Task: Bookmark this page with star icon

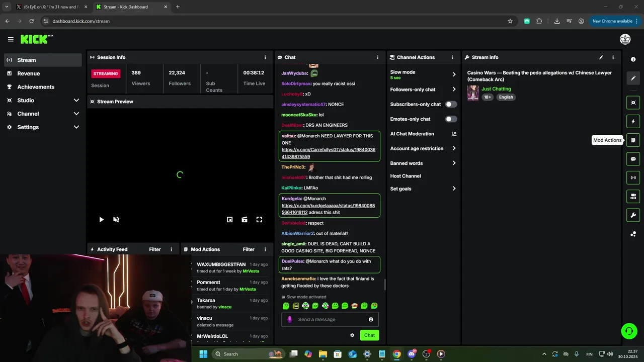Action: 510,21
